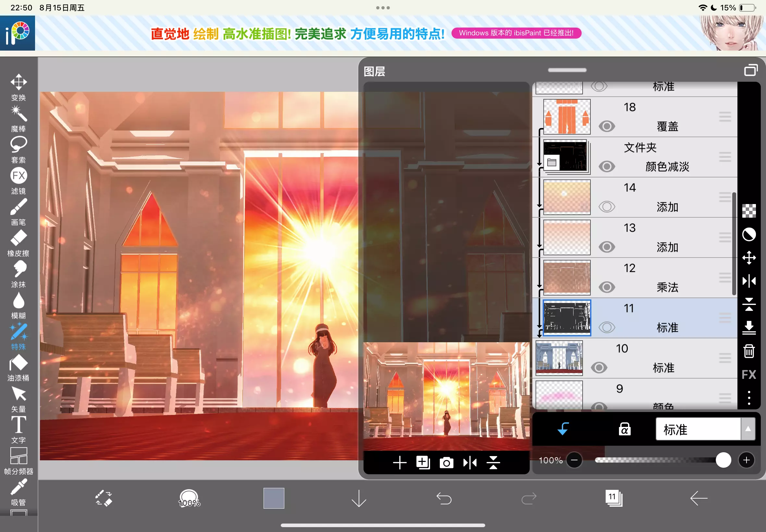Hide layer 18 using its eye icon
The width and height of the screenshot is (766, 532).
pyautogui.click(x=607, y=126)
